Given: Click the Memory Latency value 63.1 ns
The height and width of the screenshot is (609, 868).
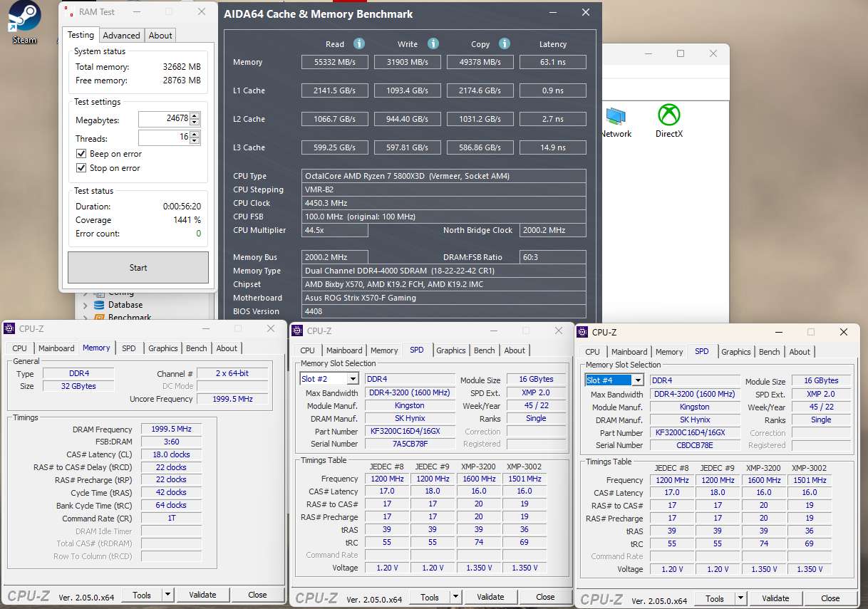Looking at the screenshot, I should tap(553, 62).
